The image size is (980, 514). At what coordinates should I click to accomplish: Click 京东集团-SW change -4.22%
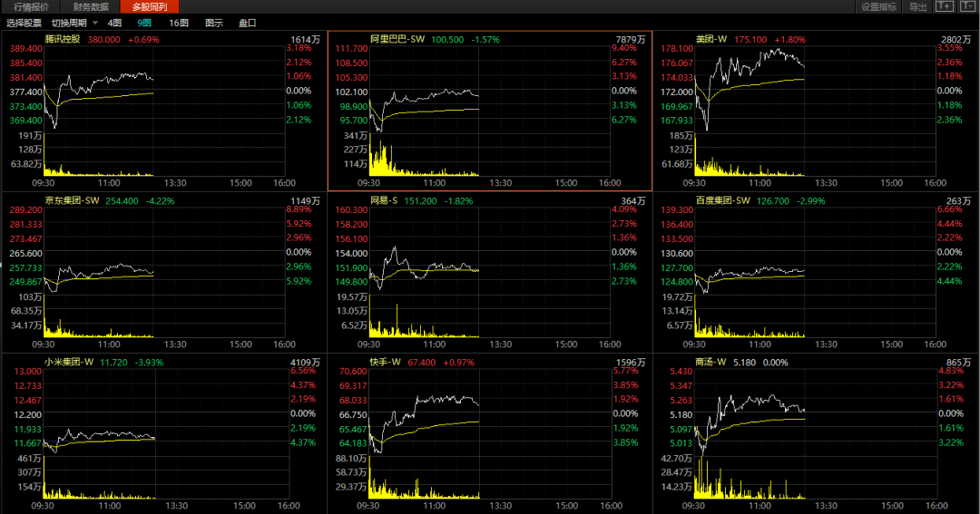click(x=160, y=201)
